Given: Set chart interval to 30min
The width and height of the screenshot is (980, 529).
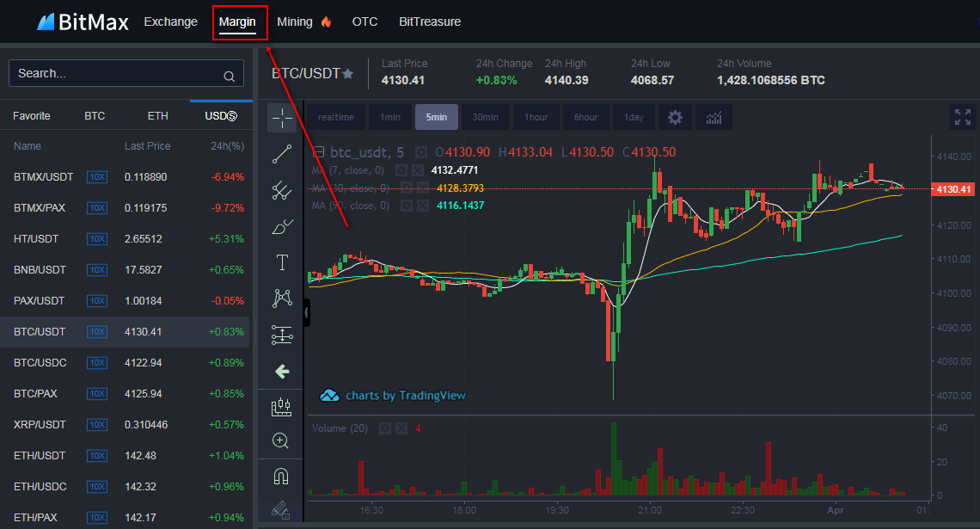Looking at the screenshot, I should [x=486, y=118].
